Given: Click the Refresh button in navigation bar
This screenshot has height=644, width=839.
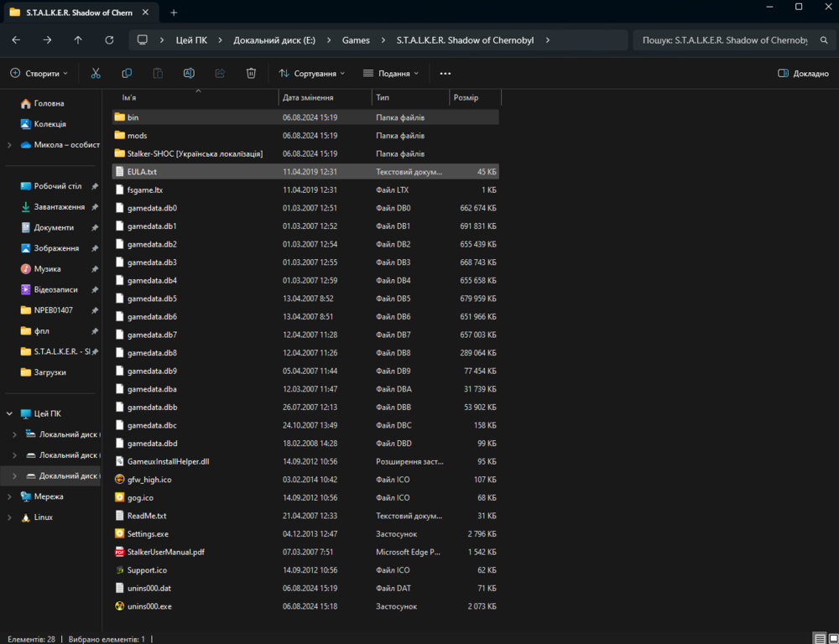Looking at the screenshot, I should [109, 40].
